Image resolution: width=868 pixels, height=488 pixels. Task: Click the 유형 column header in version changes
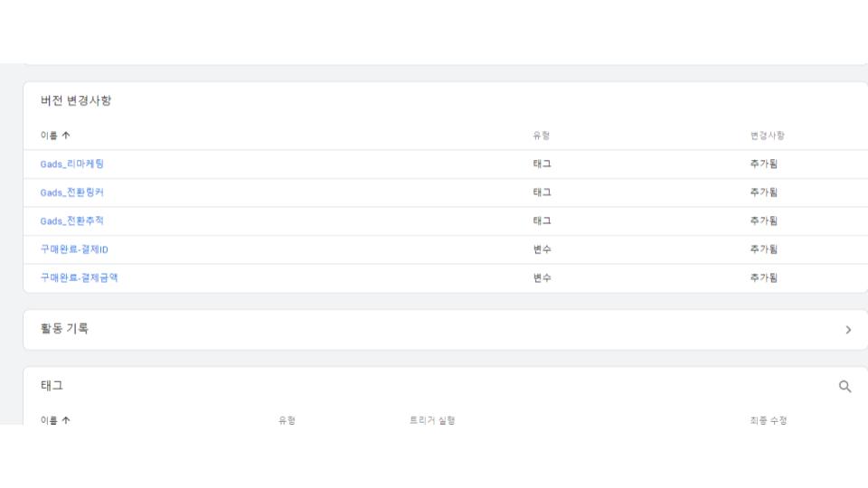(541, 136)
